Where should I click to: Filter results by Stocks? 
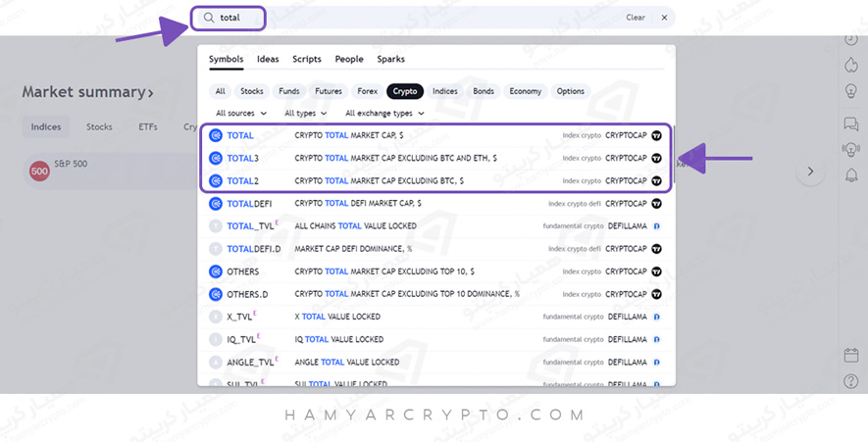[252, 91]
